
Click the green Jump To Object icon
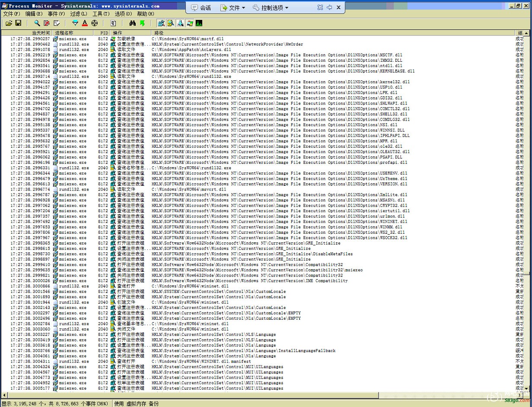tap(142, 23)
